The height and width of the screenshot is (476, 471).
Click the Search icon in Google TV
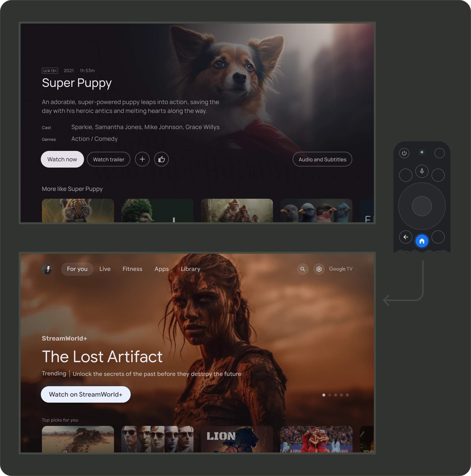pos(303,269)
